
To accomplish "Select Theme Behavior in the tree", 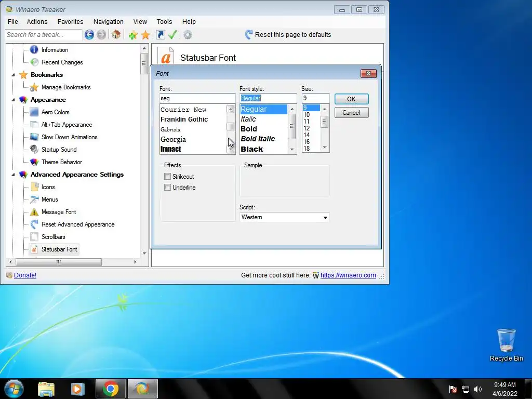I will [x=61, y=162].
